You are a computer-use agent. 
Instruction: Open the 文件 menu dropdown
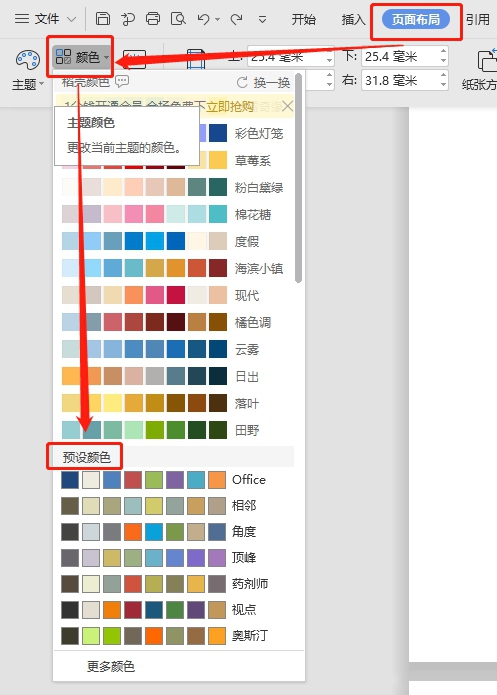tap(46, 19)
